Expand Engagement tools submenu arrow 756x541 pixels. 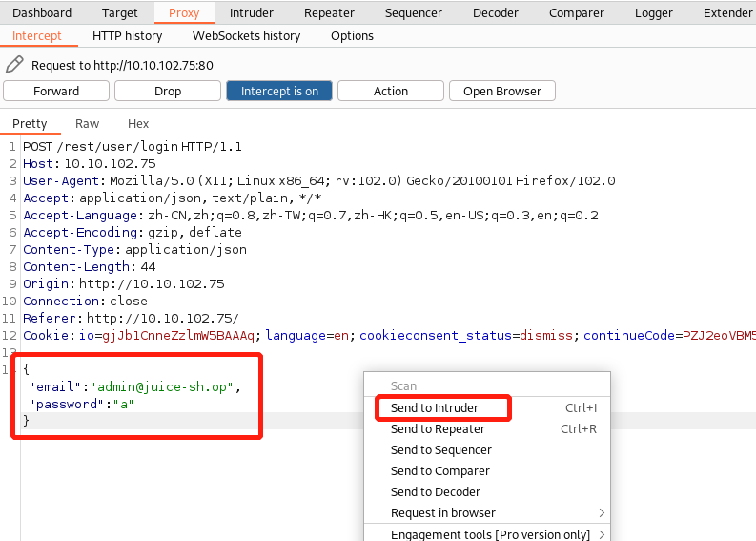tap(602, 534)
